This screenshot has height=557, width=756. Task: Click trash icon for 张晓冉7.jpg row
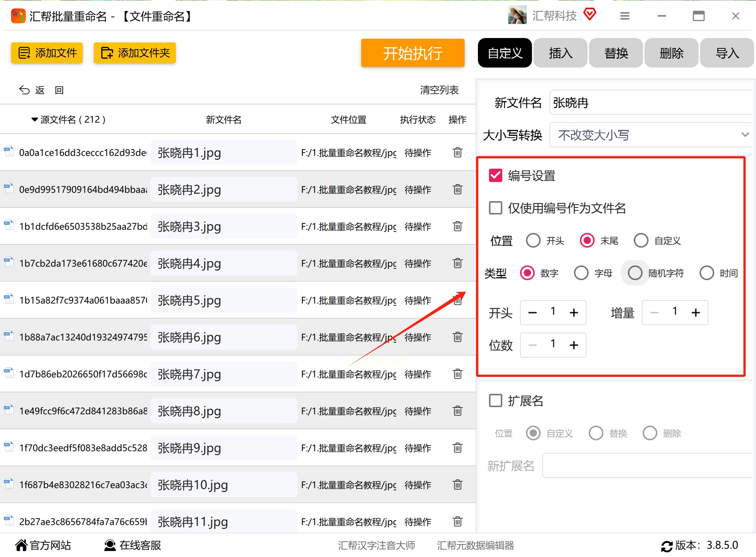coord(457,374)
